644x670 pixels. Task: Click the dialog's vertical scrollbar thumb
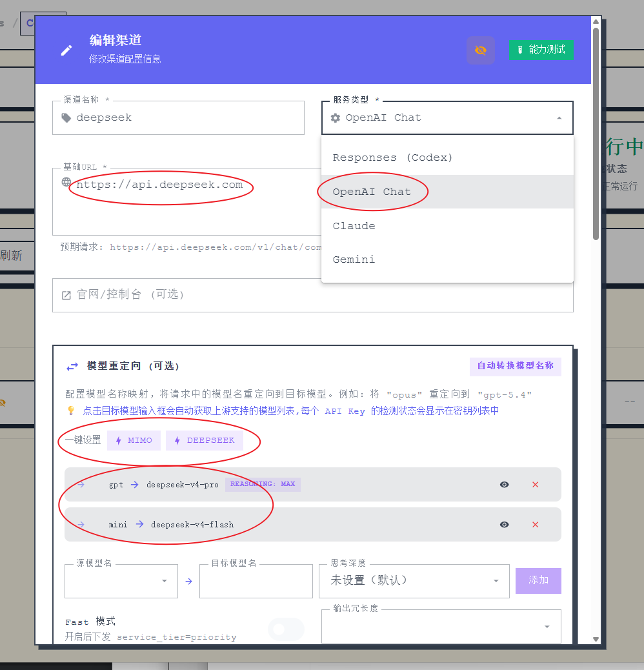tap(596, 134)
